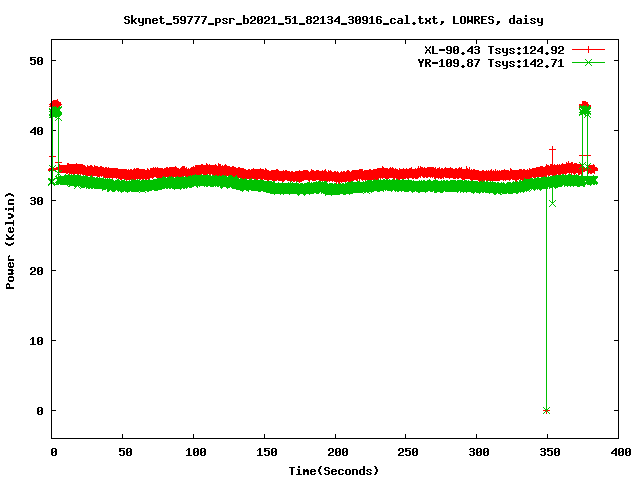Select legend entry XL-90.43 Tsys:124.92
The width and height of the screenshot is (640, 480).
point(494,50)
